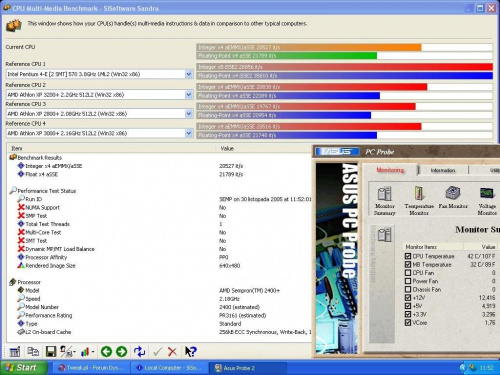This screenshot has width=500, height=375.
Task: Enable the Power Fan monitor checkbox
Action: point(408,281)
